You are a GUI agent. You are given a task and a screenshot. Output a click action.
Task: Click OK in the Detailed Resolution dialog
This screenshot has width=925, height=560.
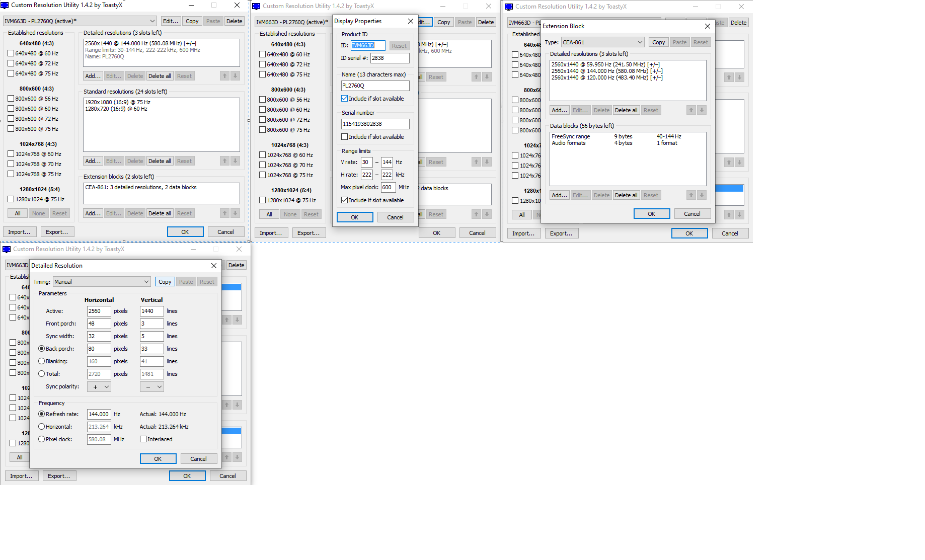pos(158,459)
